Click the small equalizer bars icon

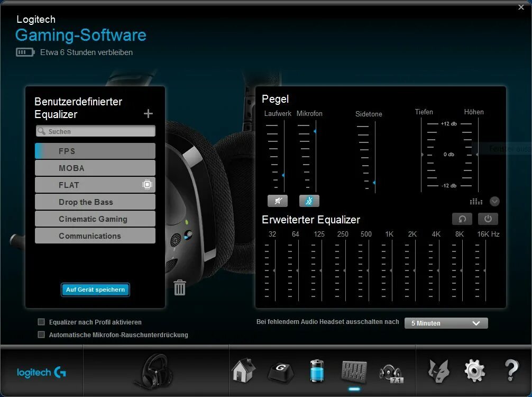coord(476,202)
